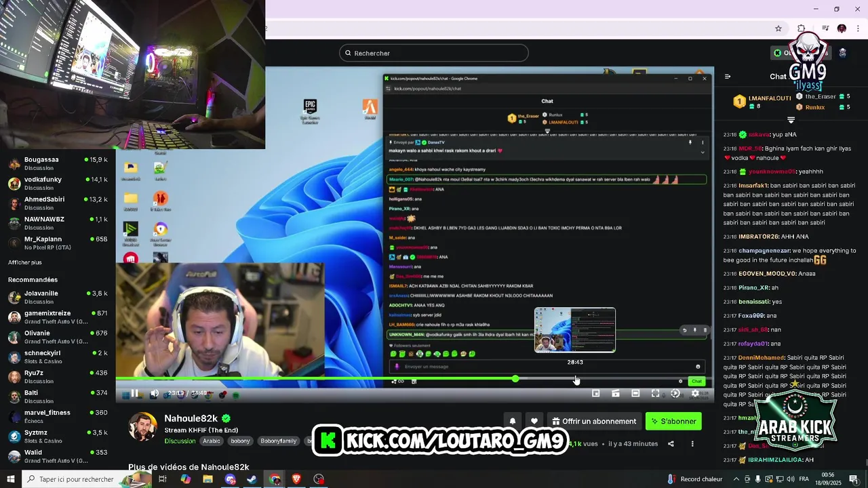Open the Chrome profile avatar
This screenshot has height=488, width=868.
coord(842,28)
